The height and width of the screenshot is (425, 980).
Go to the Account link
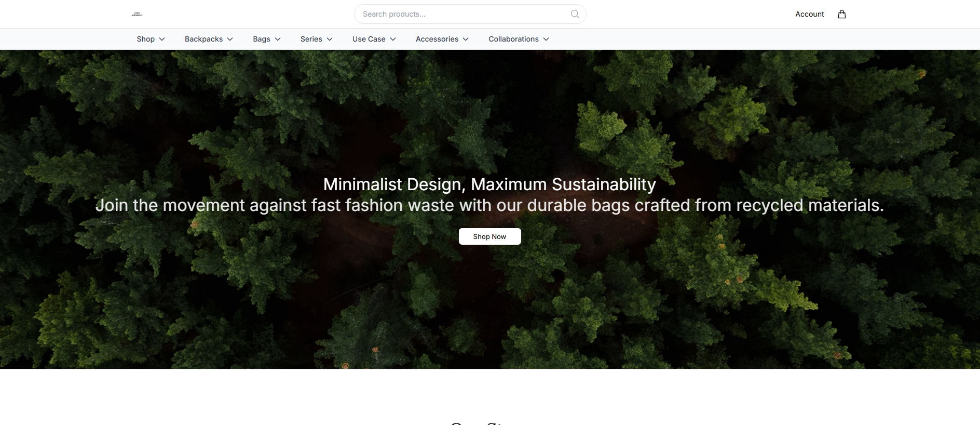pyautogui.click(x=810, y=14)
